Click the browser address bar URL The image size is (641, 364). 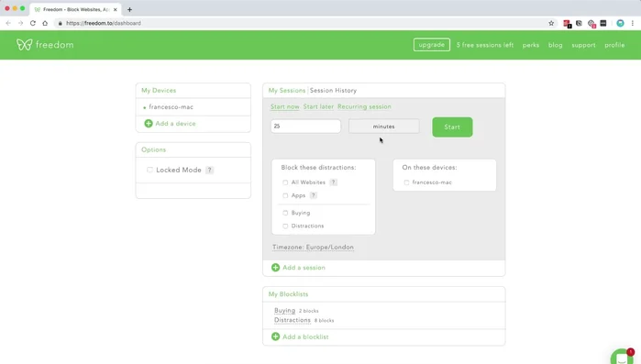point(104,23)
